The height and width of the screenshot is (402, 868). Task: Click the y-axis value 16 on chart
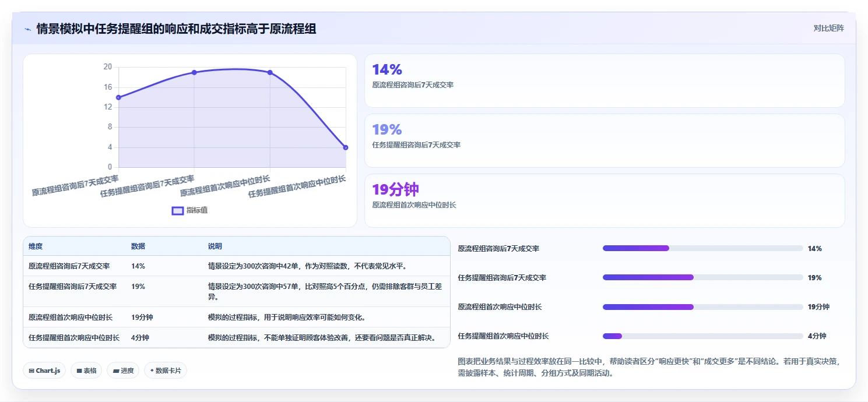[x=107, y=87]
